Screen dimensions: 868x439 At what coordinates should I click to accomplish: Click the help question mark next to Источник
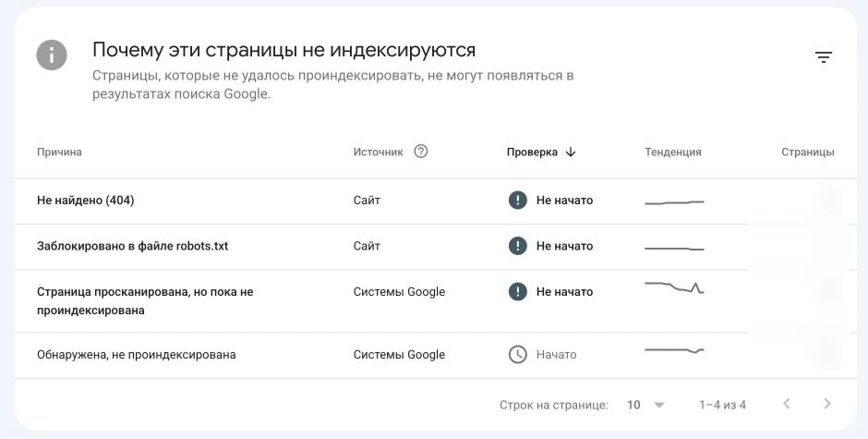[x=421, y=152]
